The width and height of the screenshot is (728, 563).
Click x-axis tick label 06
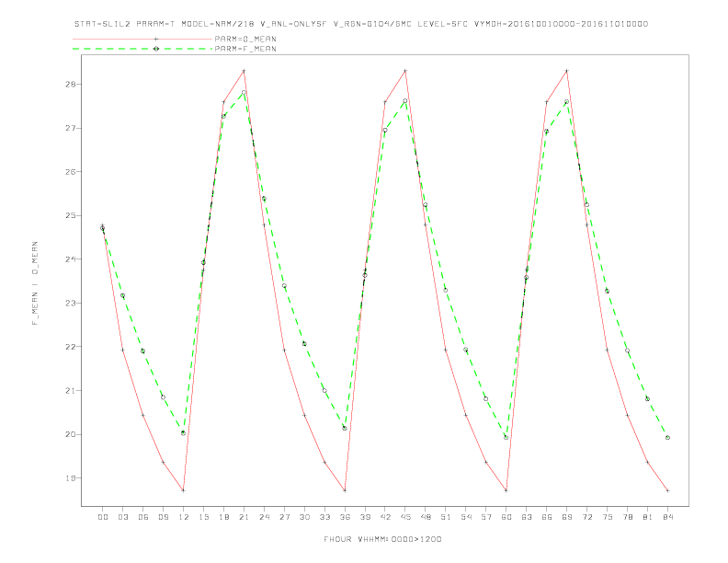coord(143,517)
